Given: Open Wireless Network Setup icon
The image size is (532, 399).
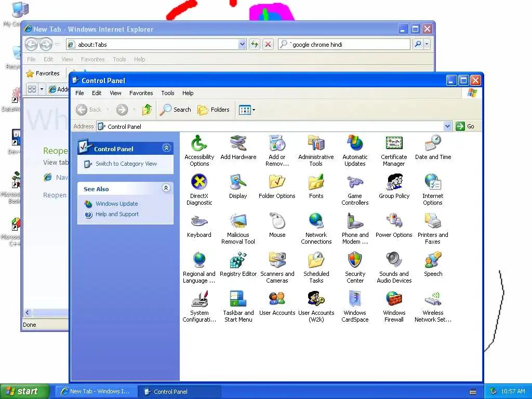Looking at the screenshot, I should click(433, 307).
